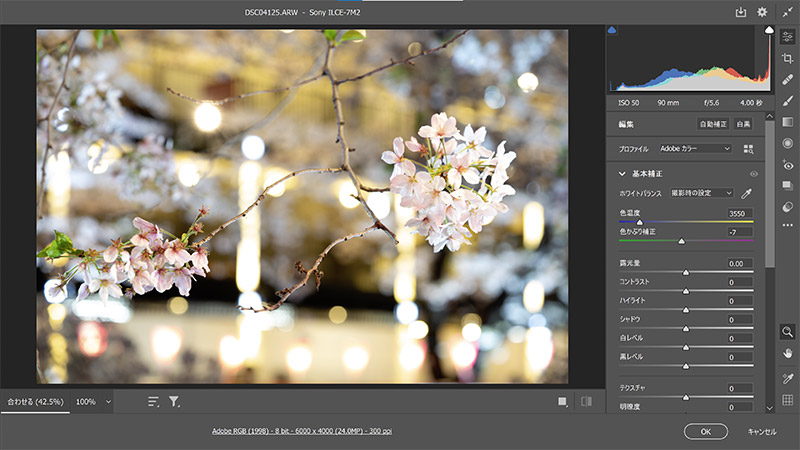Select the Adjustment Brush tool

[x=787, y=100]
